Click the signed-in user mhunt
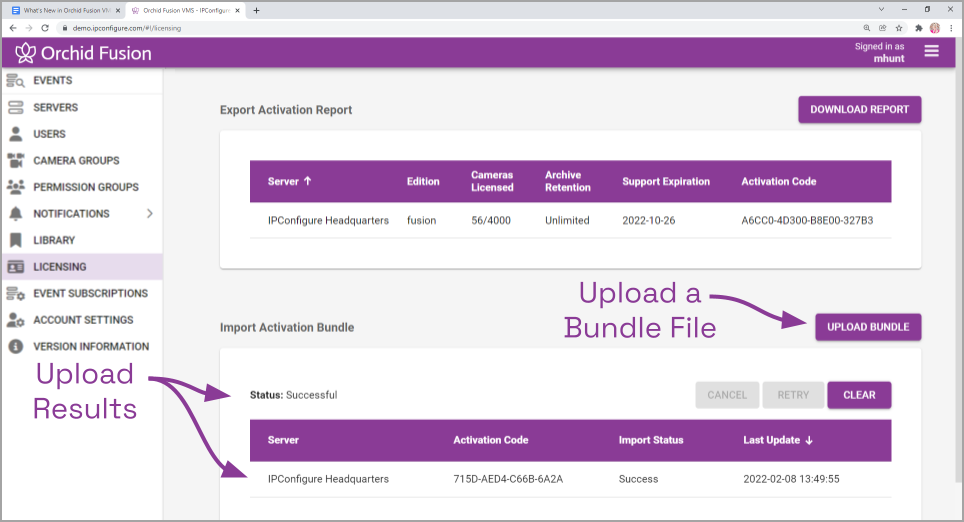 tap(889, 58)
